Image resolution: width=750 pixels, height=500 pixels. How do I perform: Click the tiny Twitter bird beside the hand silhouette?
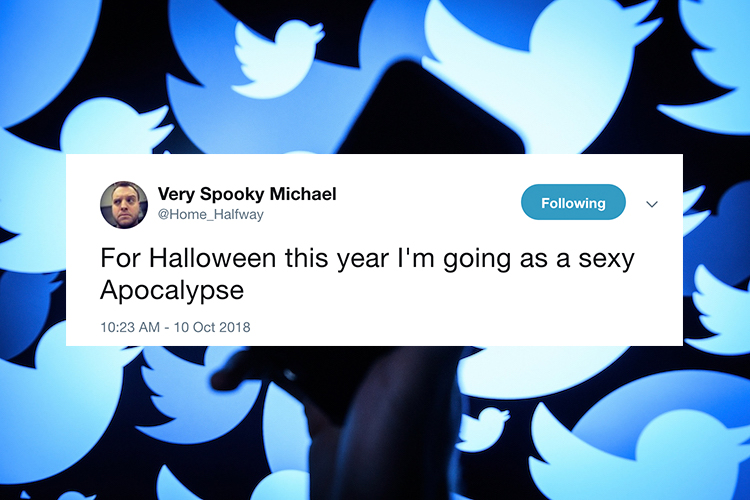point(482,429)
